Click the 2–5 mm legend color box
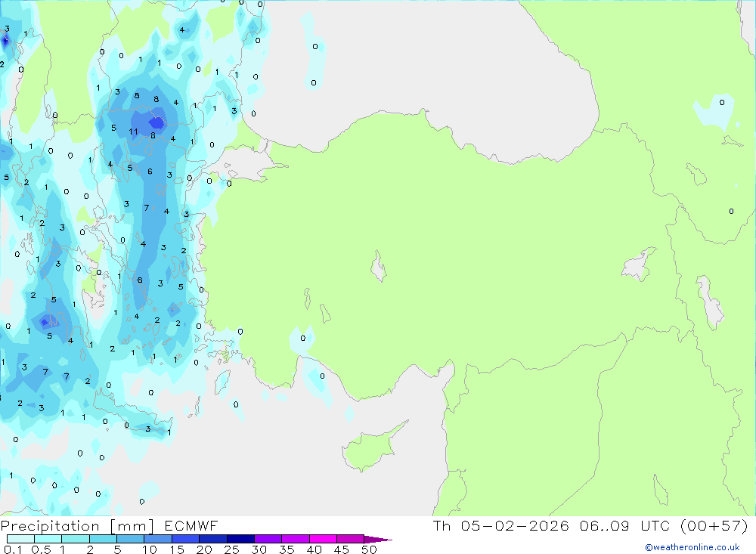The width and height of the screenshot is (756, 554). 103,539
